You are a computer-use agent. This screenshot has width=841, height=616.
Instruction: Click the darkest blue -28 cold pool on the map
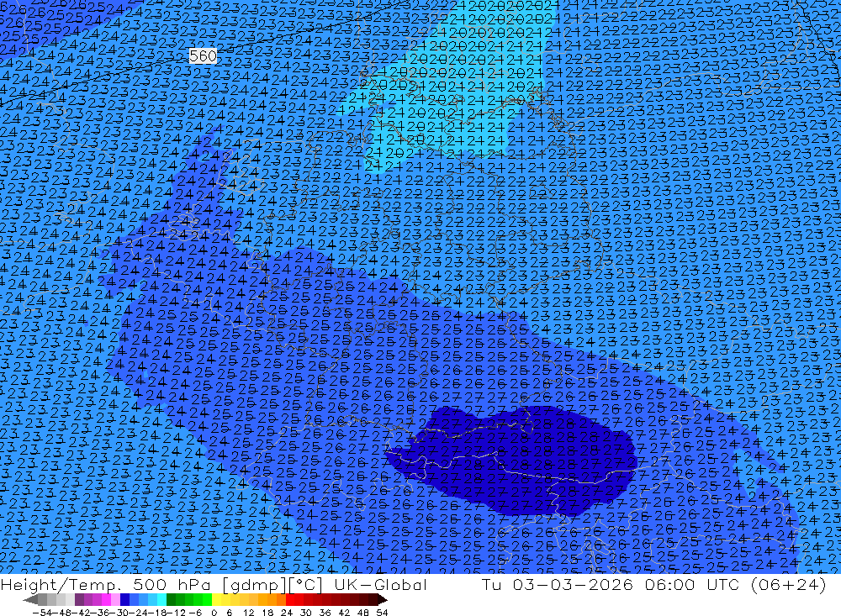510,461
